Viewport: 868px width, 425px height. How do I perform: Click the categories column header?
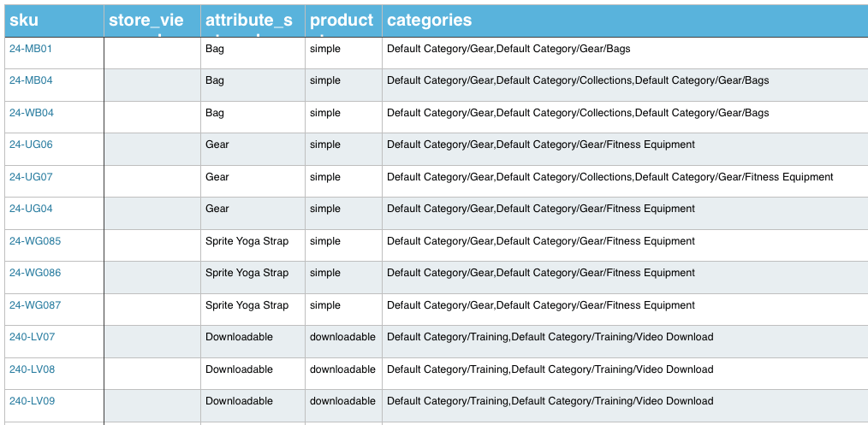coord(429,20)
